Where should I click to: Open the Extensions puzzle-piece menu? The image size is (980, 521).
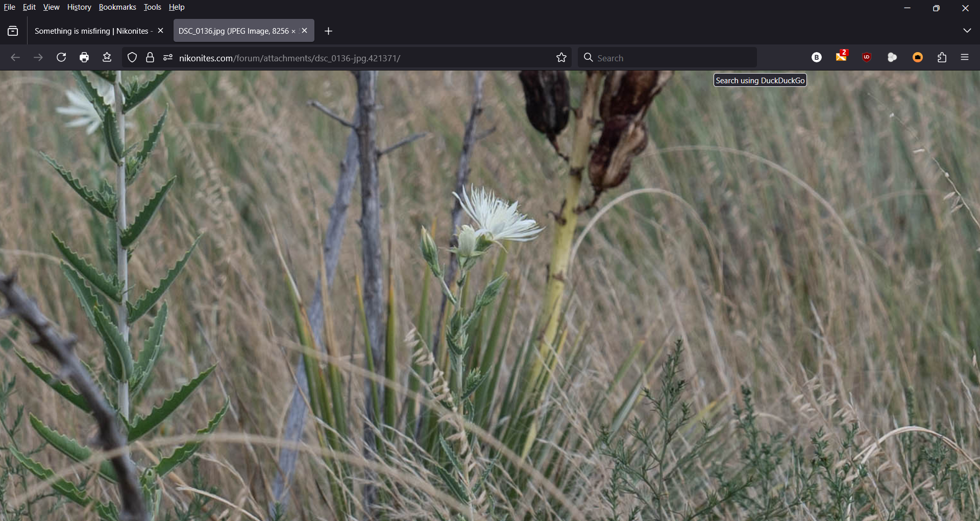pos(942,58)
